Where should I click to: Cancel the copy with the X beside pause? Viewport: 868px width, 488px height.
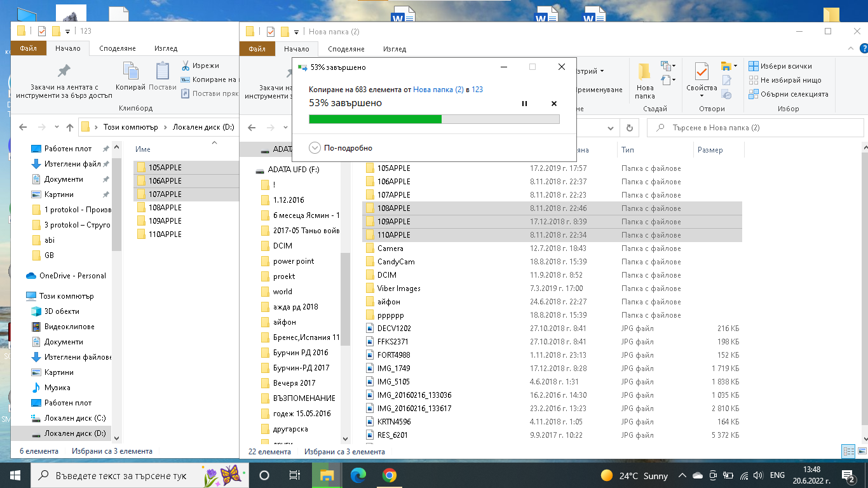tap(553, 104)
